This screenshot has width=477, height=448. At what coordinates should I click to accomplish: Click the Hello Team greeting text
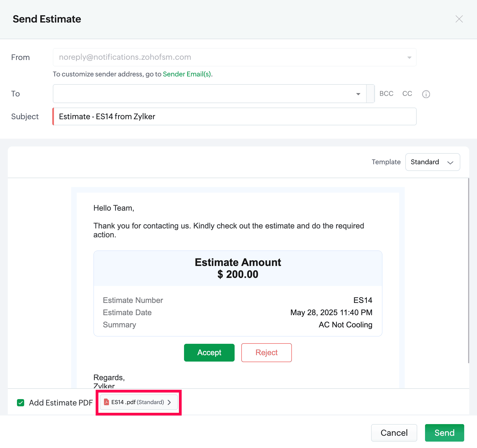[x=114, y=208]
